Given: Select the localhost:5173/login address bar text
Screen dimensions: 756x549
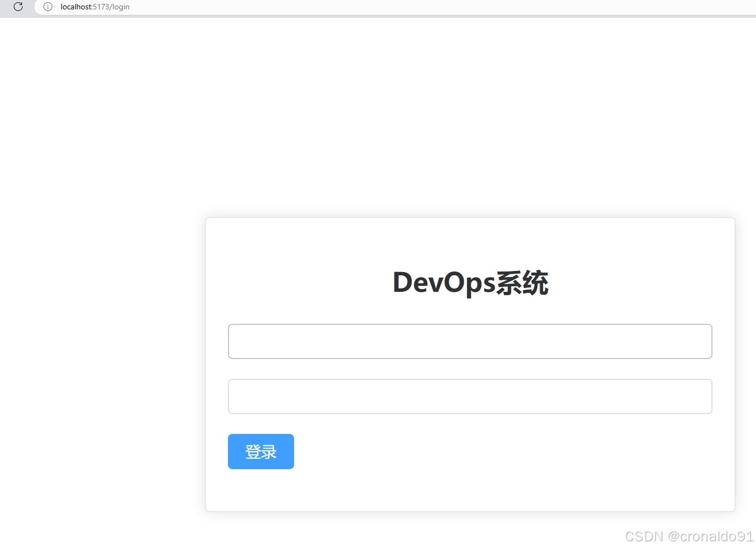Looking at the screenshot, I should tap(95, 7).
